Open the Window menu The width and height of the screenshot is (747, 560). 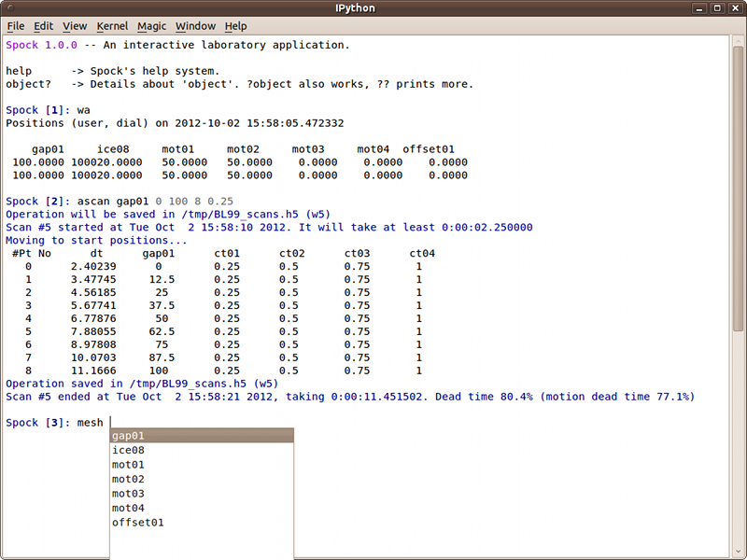click(195, 26)
